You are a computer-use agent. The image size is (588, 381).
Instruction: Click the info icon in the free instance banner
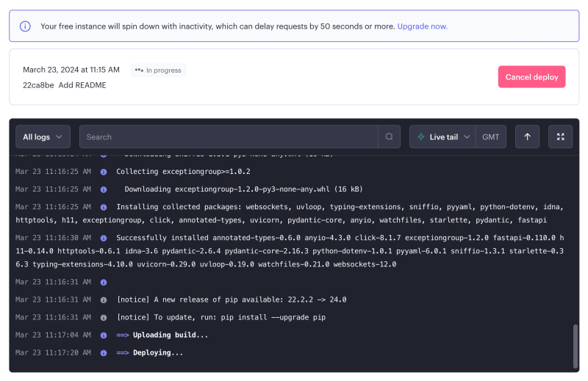pos(25,26)
